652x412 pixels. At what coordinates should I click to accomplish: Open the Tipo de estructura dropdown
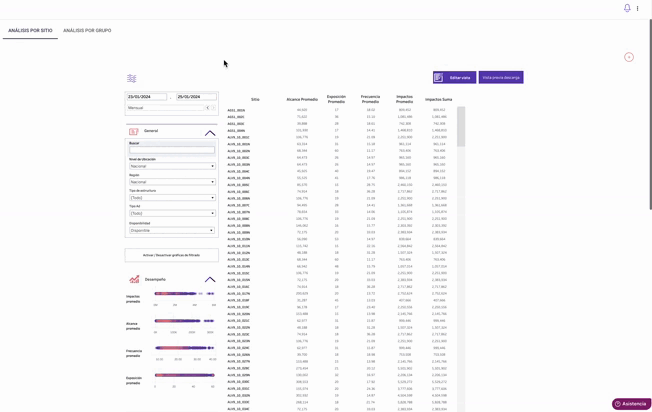[172, 197]
